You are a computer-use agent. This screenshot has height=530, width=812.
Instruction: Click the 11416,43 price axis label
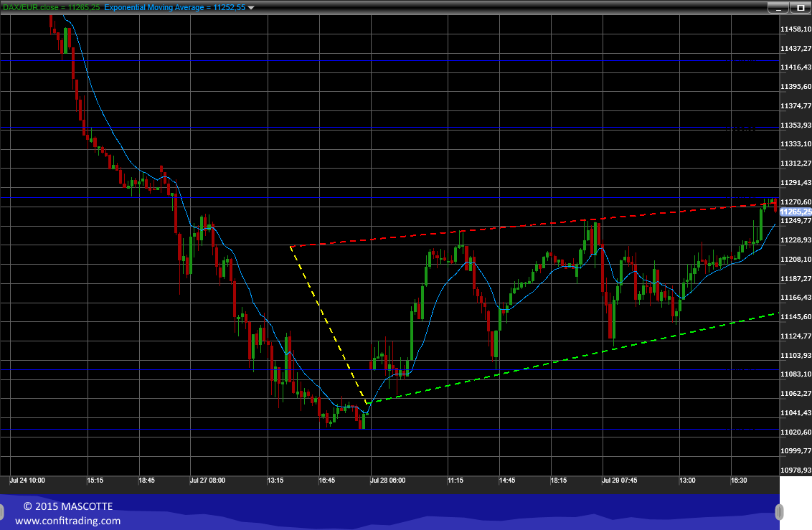point(796,67)
